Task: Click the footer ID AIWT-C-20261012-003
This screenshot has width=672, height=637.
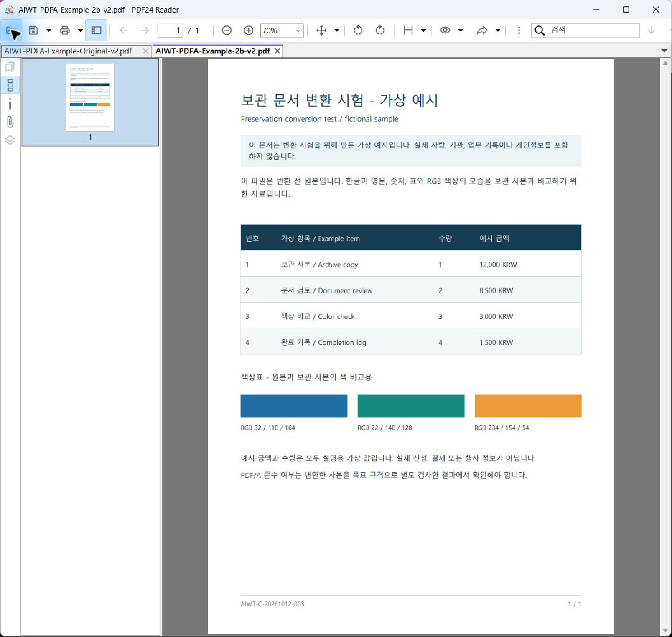Action: click(272, 603)
